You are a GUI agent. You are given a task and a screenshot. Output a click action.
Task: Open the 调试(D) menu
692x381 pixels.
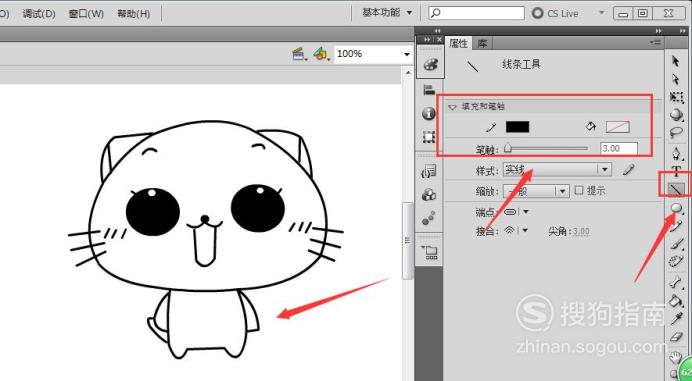[x=39, y=14]
